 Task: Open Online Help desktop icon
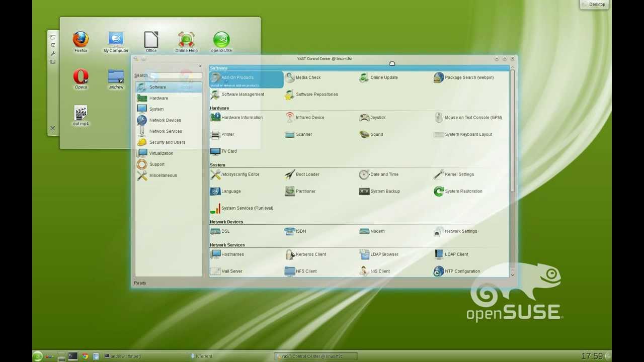(186, 42)
